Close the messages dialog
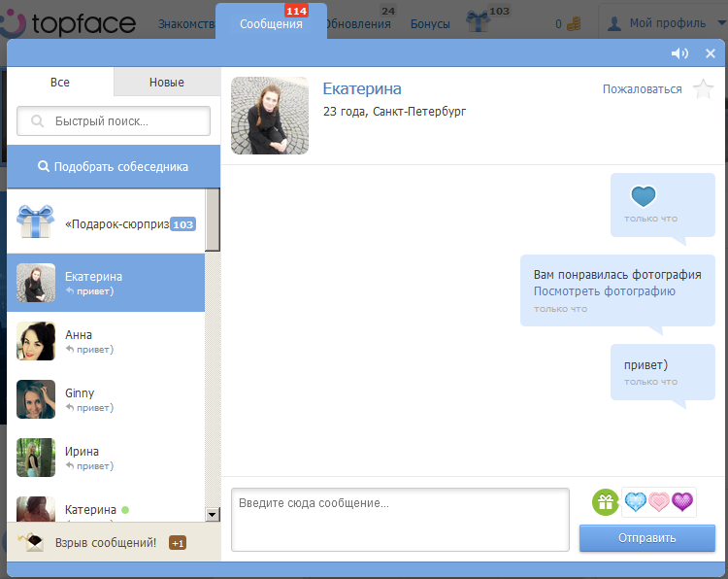This screenshot has width=728, height=579. tap(711, 53)
